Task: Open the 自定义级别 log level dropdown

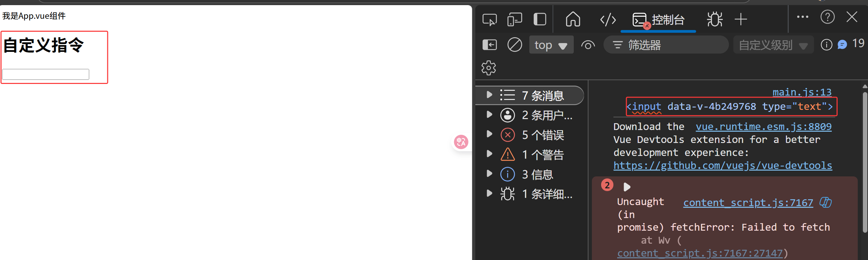Action: pyautogui.click(x=773, y=45)
